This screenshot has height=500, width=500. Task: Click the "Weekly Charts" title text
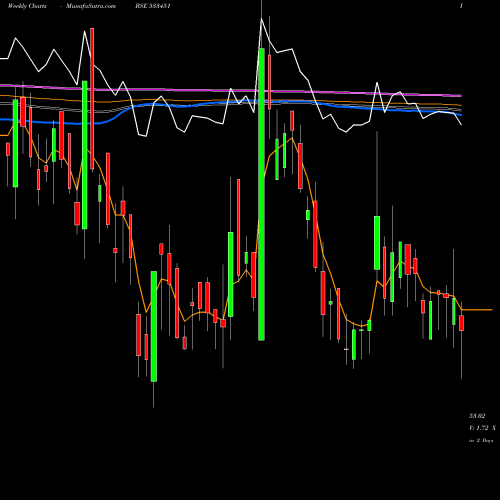[x=27, y=6]
